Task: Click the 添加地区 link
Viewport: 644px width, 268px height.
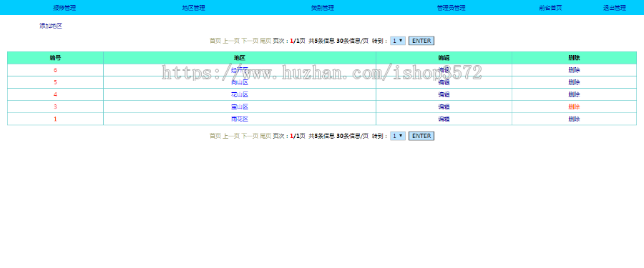Action: tap(51, 26)
